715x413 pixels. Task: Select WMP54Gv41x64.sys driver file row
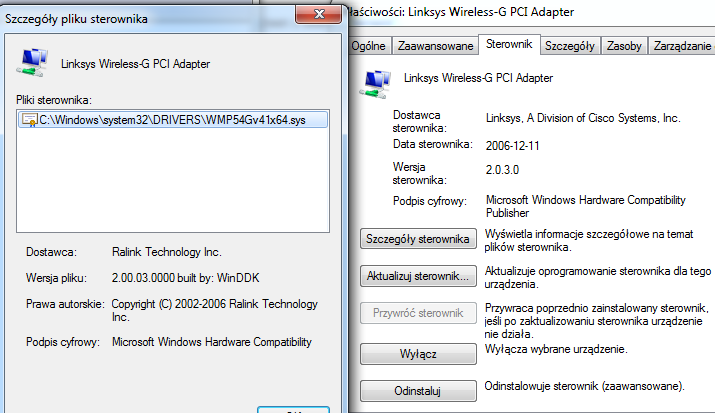click(x=173, y=120)
